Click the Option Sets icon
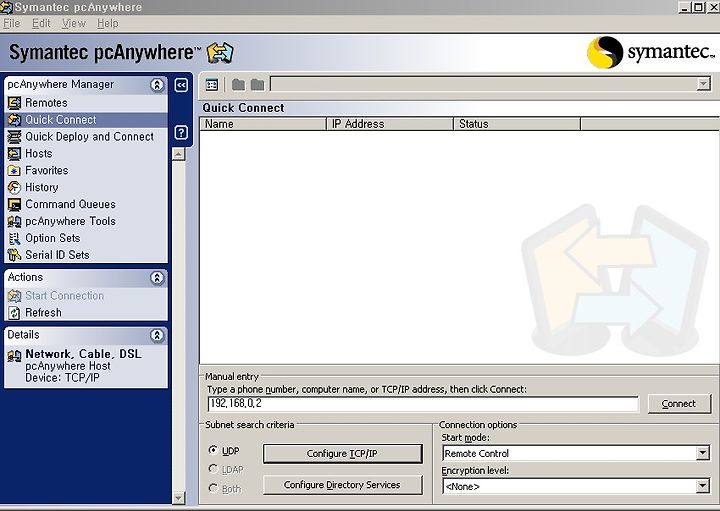720x511 pixels. point(14,238)
